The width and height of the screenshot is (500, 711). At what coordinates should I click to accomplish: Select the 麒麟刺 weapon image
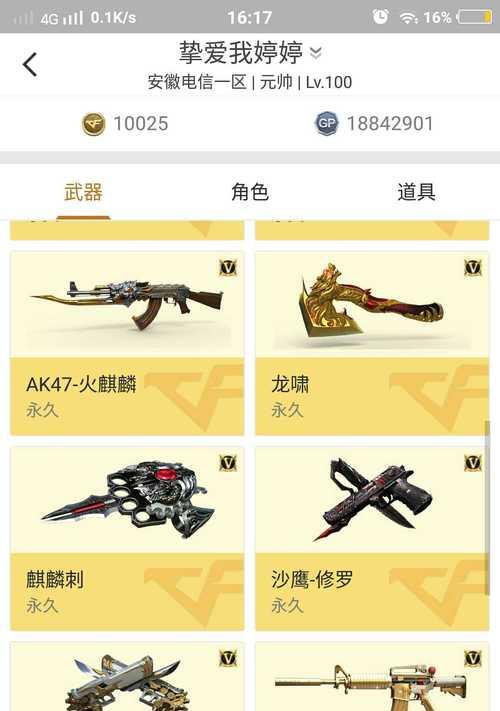[x=128, y=499]
